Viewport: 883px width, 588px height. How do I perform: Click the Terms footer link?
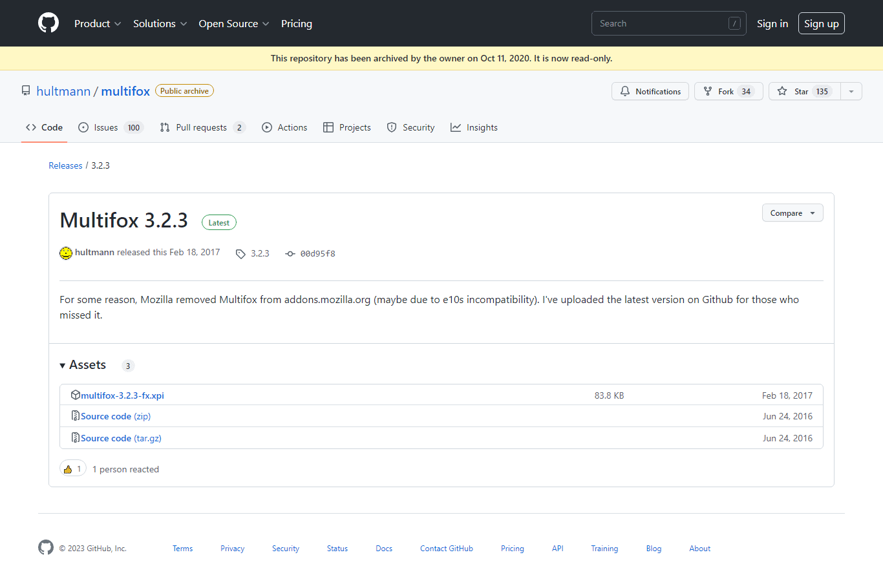182,549
